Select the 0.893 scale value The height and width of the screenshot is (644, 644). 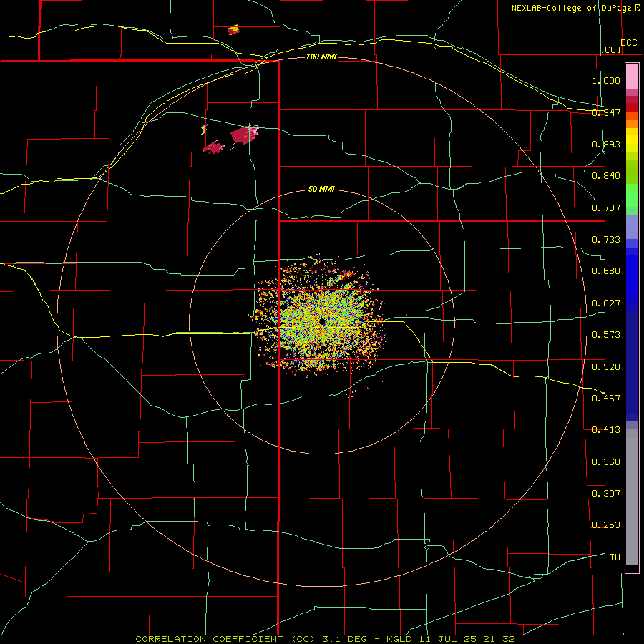coord(606,144)
